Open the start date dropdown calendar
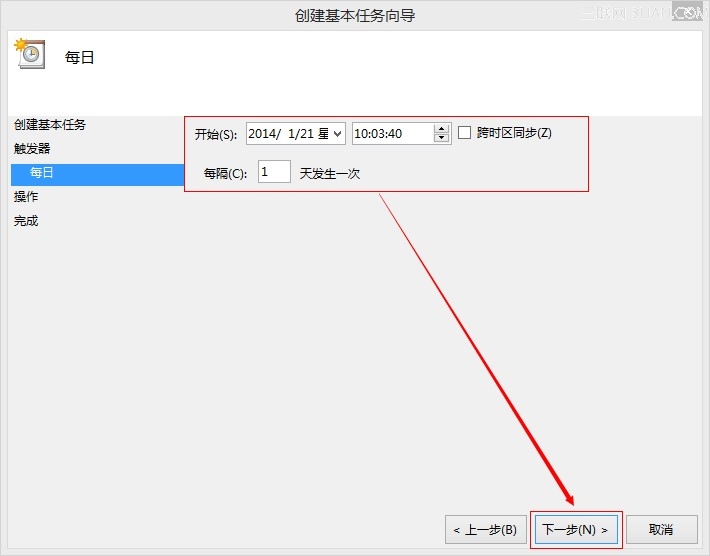Viewport: 710px width, 556px height. pos(337,134)
